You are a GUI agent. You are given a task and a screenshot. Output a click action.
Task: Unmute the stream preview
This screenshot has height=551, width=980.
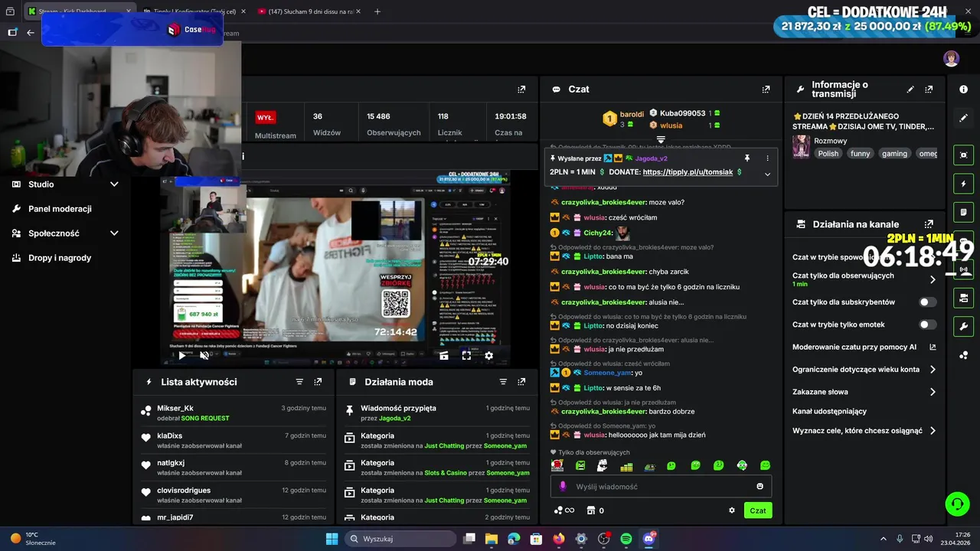204,355
